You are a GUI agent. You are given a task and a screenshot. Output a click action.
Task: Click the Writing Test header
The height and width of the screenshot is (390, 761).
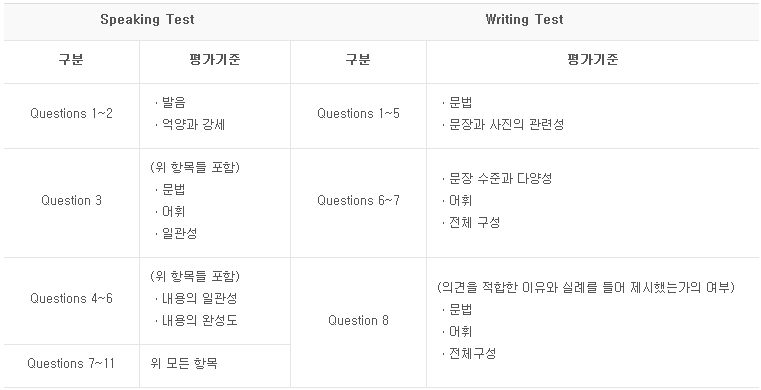pos(524,19)
